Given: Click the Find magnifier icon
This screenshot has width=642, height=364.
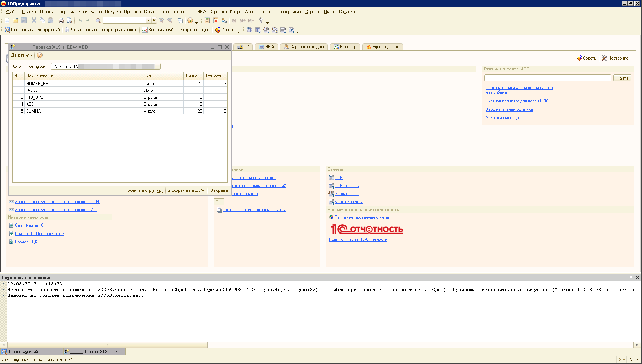Looking at the screenshot, I should tap(98, 20).
